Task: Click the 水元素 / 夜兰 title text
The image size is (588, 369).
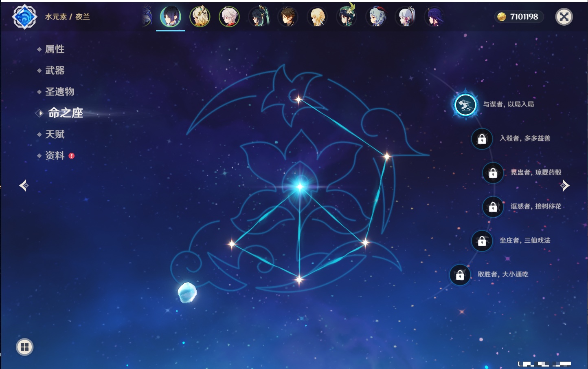Action: [x=67, y=17]
